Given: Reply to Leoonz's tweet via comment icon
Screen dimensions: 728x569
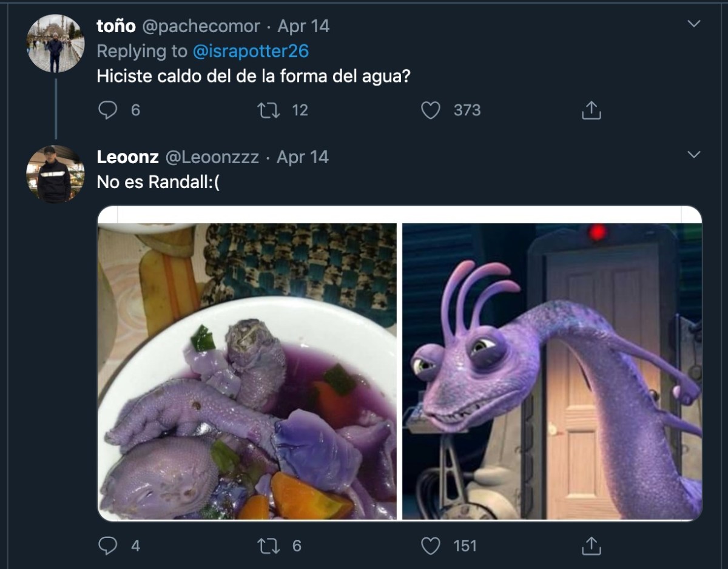Looking at the screenshot, I should [x=108, y=546].
